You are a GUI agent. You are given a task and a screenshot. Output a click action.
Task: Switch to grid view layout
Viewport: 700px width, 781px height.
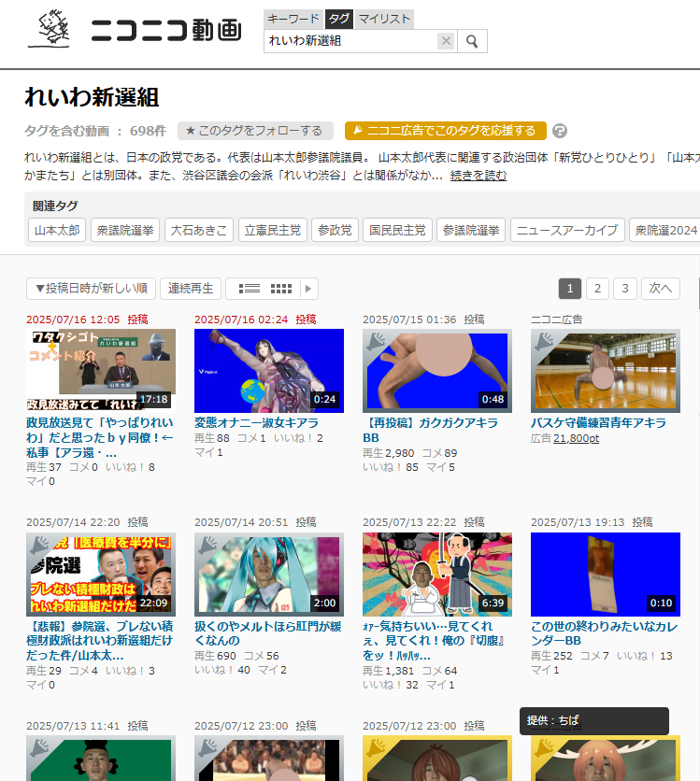[281, 289]
